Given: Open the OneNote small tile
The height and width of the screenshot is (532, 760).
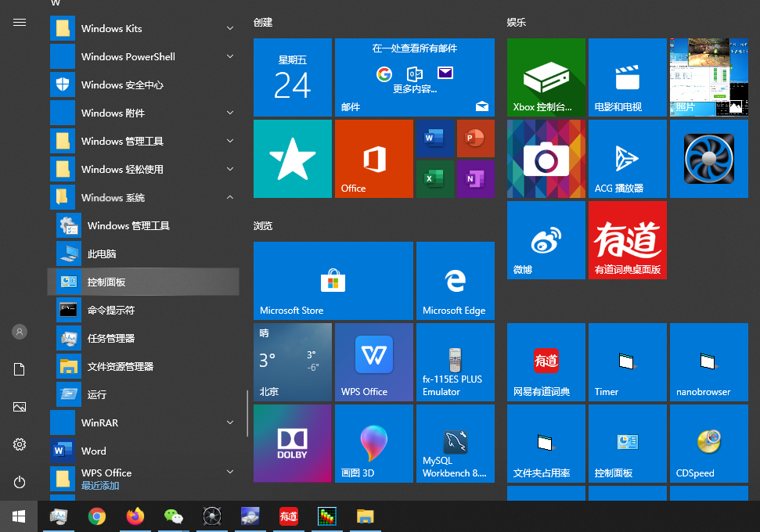Looking at the screenshot, I should pos(476,179).
